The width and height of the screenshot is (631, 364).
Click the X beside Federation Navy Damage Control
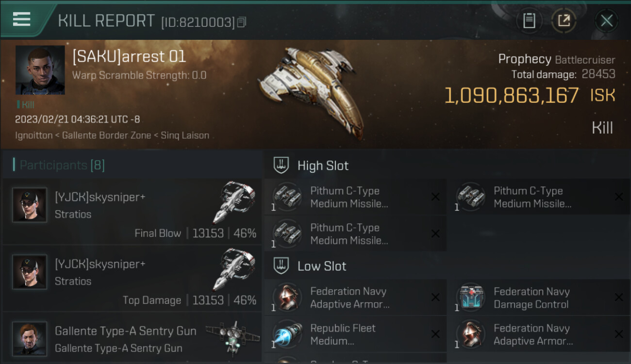pyautogui.click(x=619, y=298)
